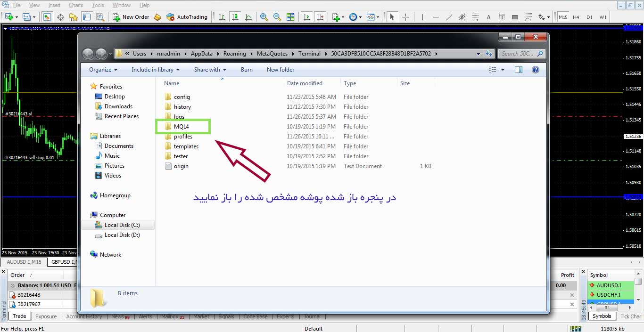Expand the Explorer address bar history dropdown
This screenshot has width=644, height=332.
(x=479, y=54)
